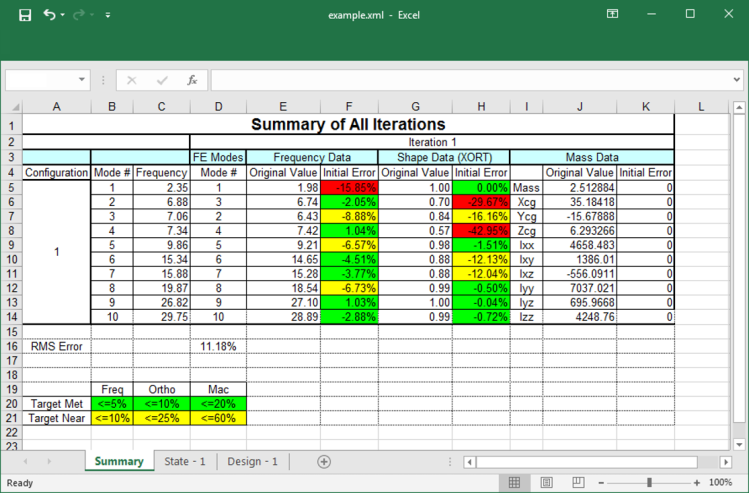Click the Select All corner triangle
Screen dimensions: 749x493
pyautogui.click(x=15, y=107)
